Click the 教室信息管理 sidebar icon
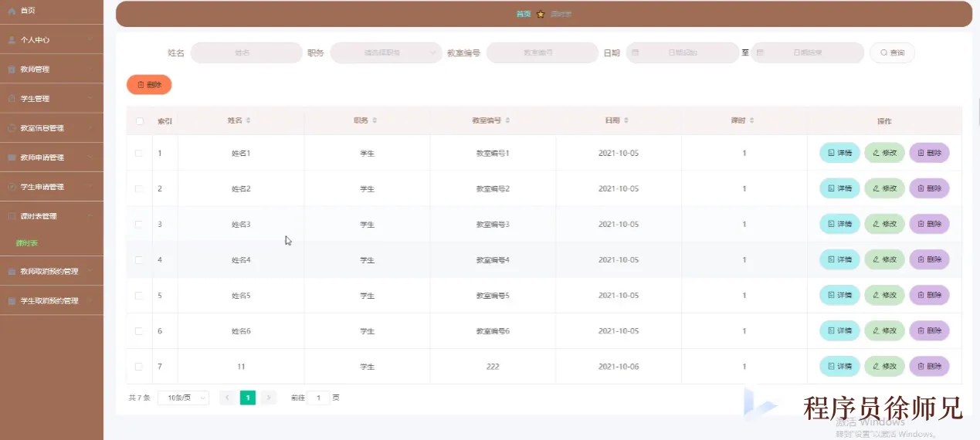Screen dimensions: 980x440 (x=12, y=128)
